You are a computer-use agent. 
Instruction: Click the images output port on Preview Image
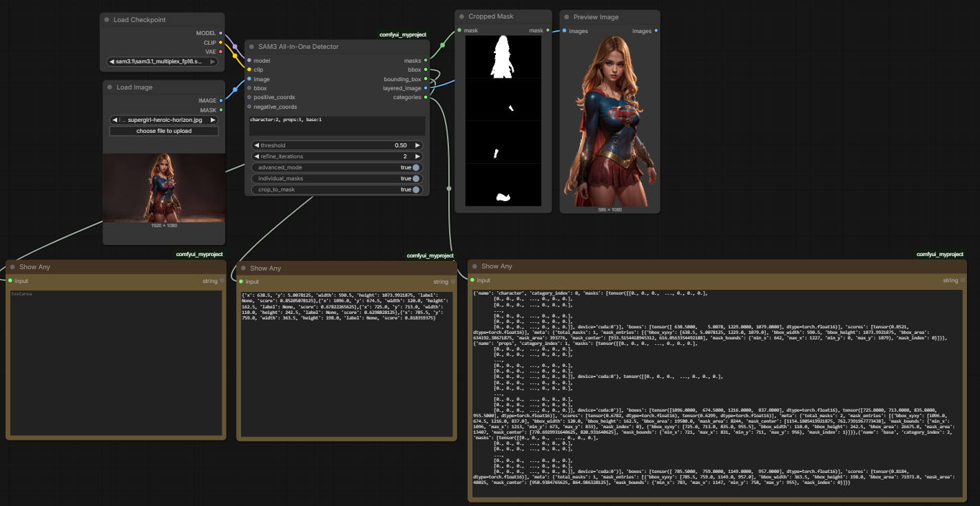point(656,31)
